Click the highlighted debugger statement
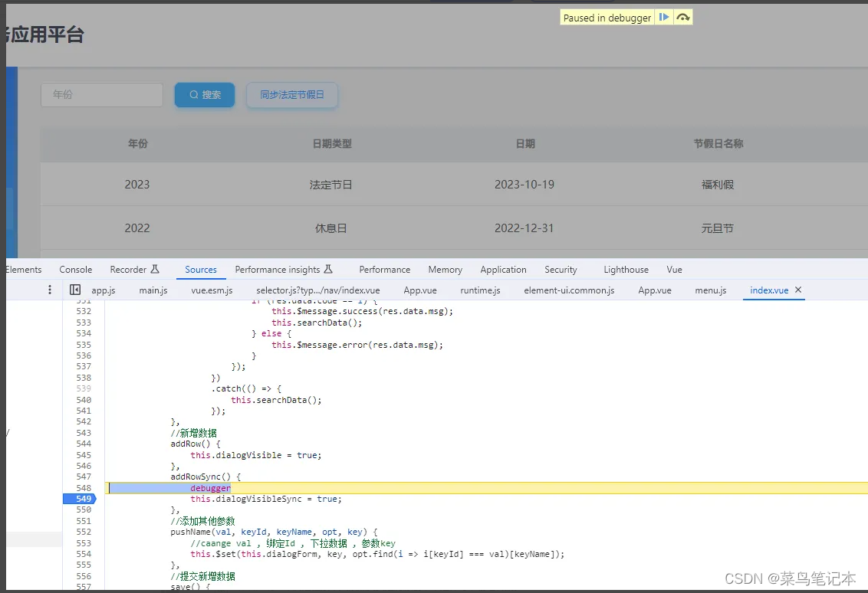This screenshot has height=593, width=868. point(210,488)
